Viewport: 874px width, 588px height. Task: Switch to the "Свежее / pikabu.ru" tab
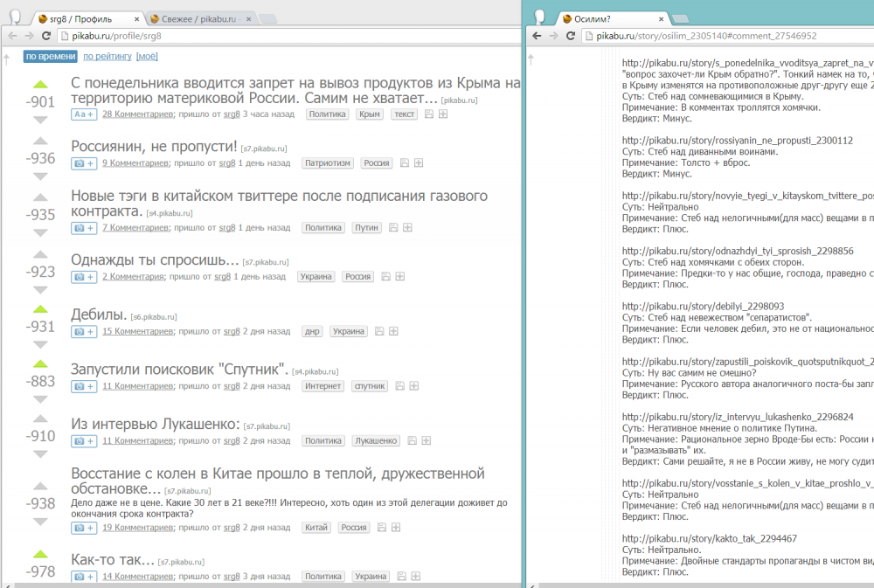click(197, 17)
